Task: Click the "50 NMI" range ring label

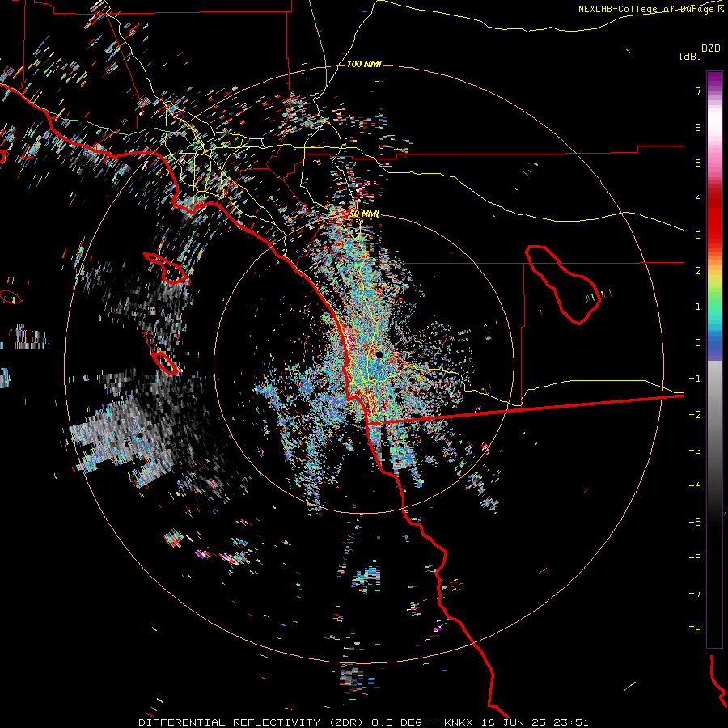Action: [365, 214]
